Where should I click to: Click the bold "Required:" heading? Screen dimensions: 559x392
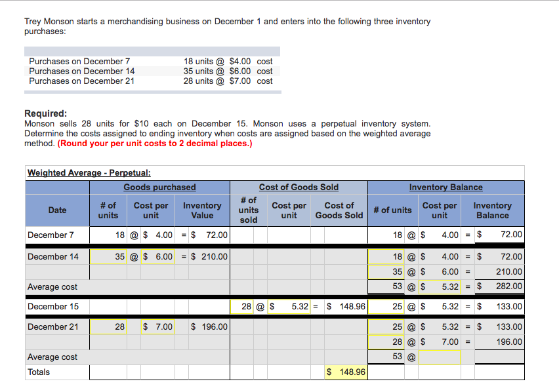pyautogui.click(x=46, y=113)
